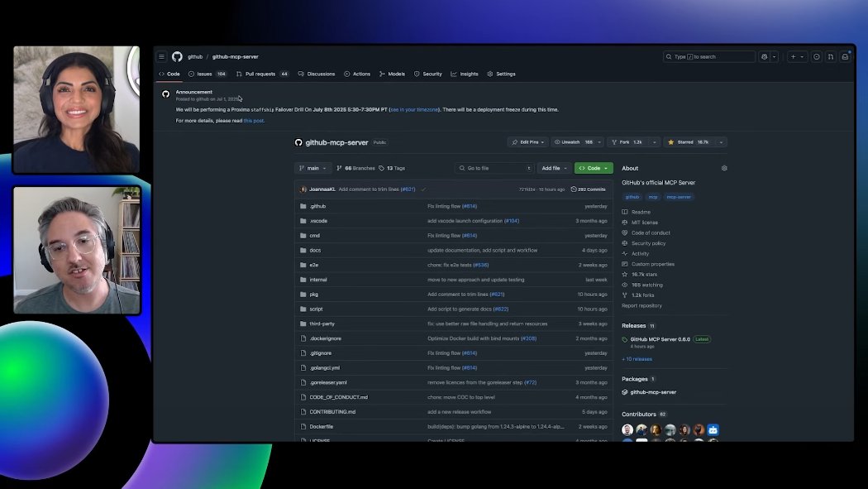Click the star icon next to 16.7k stars
Viewport: 868px width, 489px height.
pos(625,275)
